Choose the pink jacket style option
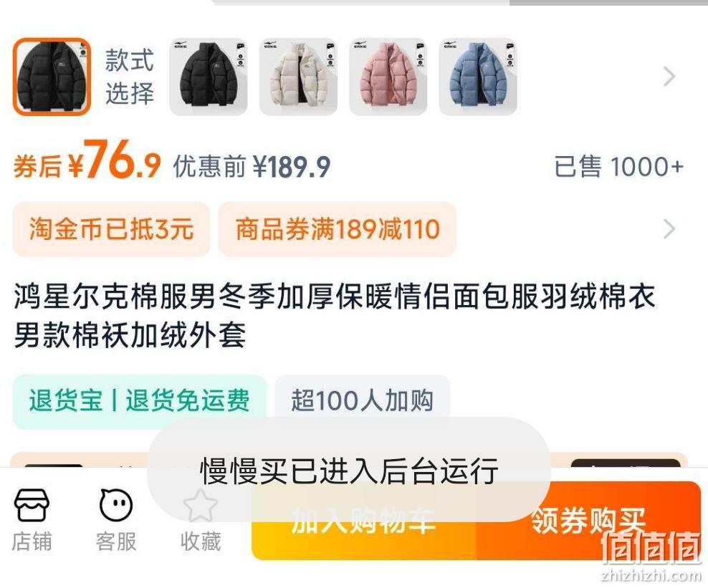 [388, 77]
